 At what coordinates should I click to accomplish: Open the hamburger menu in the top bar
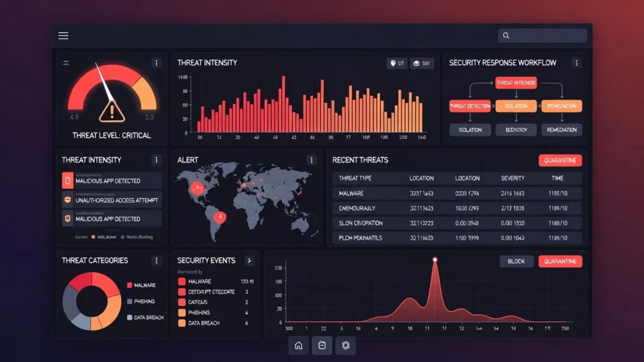[x=64, y=36]
